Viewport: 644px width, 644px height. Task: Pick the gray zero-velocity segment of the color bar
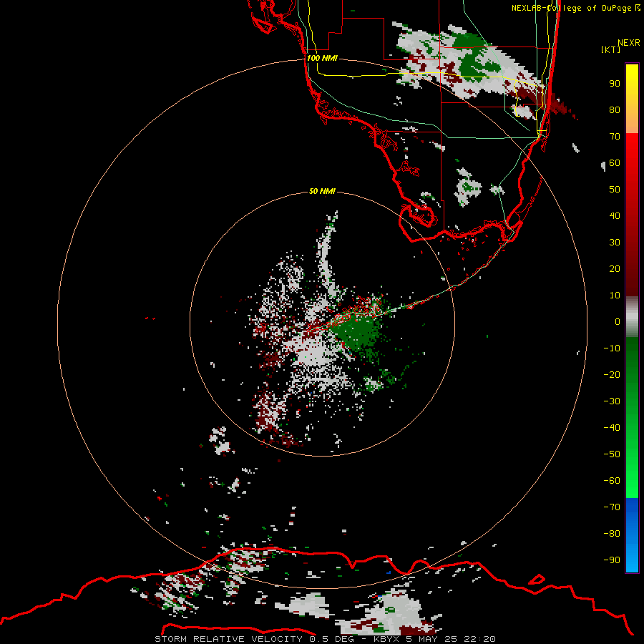pyautogui.click(x=632, y=316)
